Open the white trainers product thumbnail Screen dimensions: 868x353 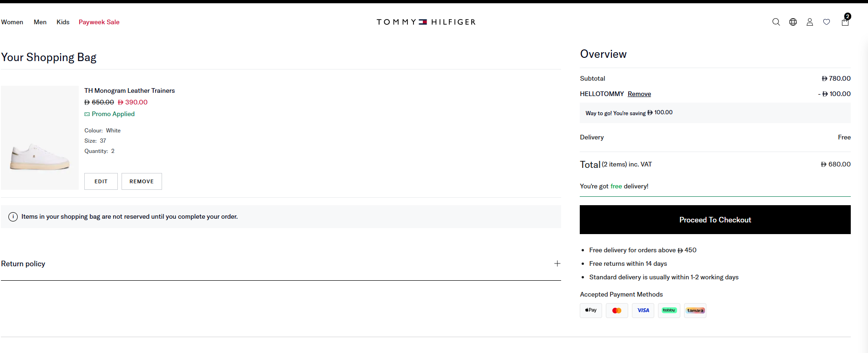click(40, 138)
